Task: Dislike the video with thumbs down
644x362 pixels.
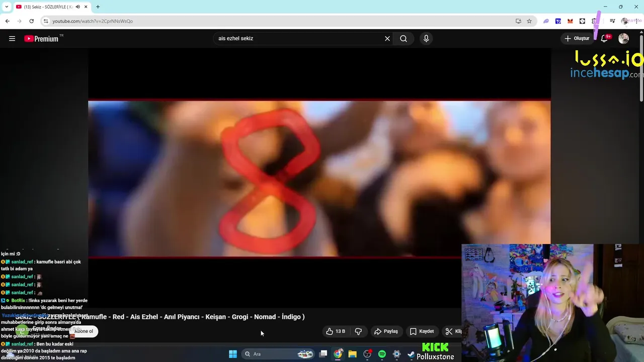Action: (x=358, y=331)
